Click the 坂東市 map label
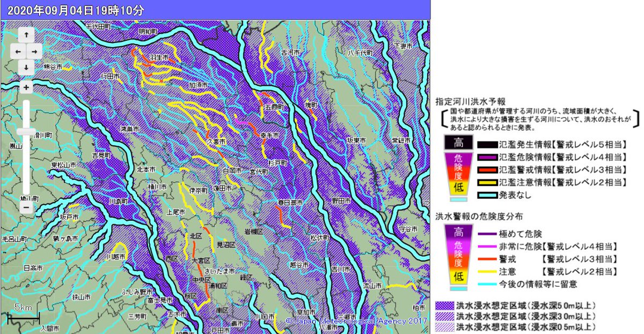This screenshot has height=334, width=644. click(356, 140)
